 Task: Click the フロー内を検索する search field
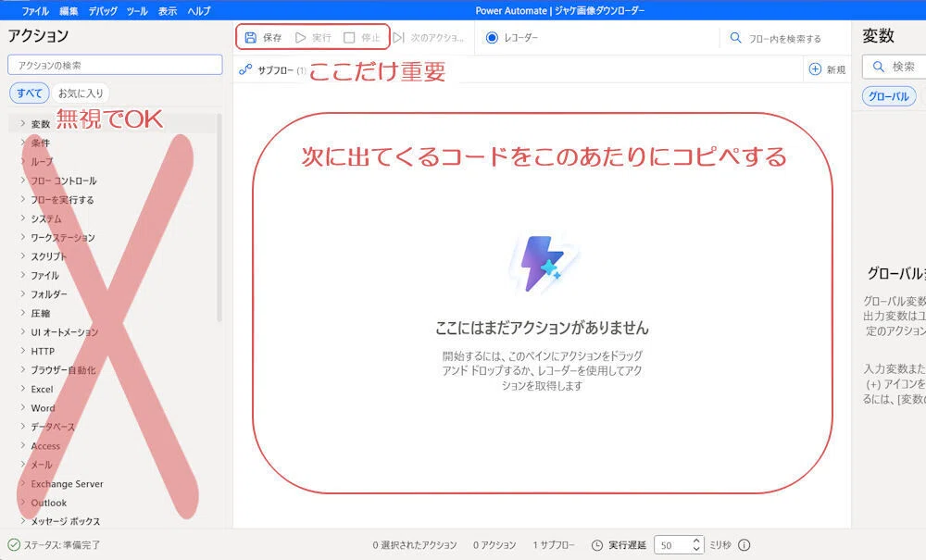pos(784,38)
